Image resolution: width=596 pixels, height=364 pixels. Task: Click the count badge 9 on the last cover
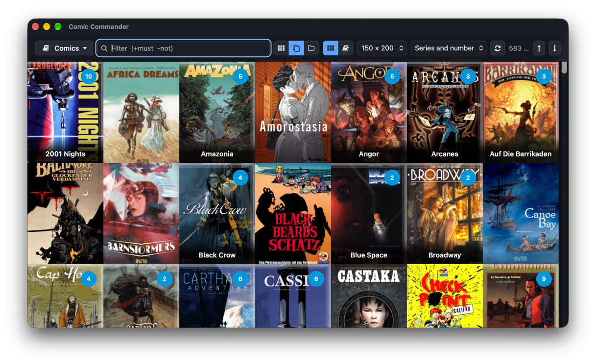[x=544, y=279]
